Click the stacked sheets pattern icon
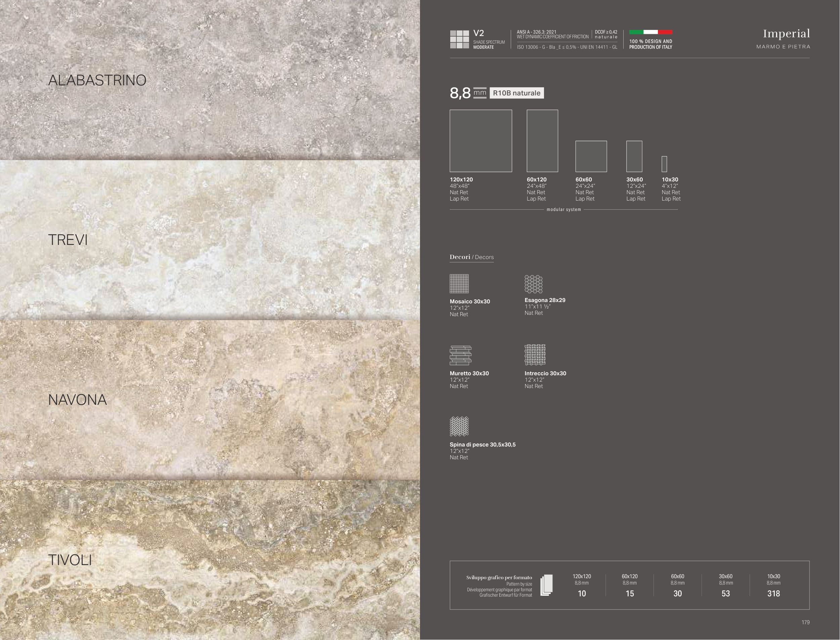The width and height of the screenshot is (840, 640). (546, 585)
